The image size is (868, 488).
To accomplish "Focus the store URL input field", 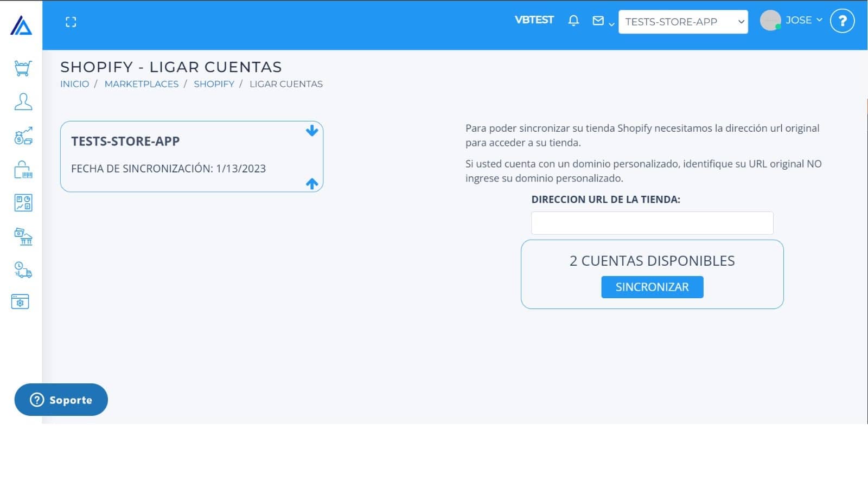I will pos(652,223).
